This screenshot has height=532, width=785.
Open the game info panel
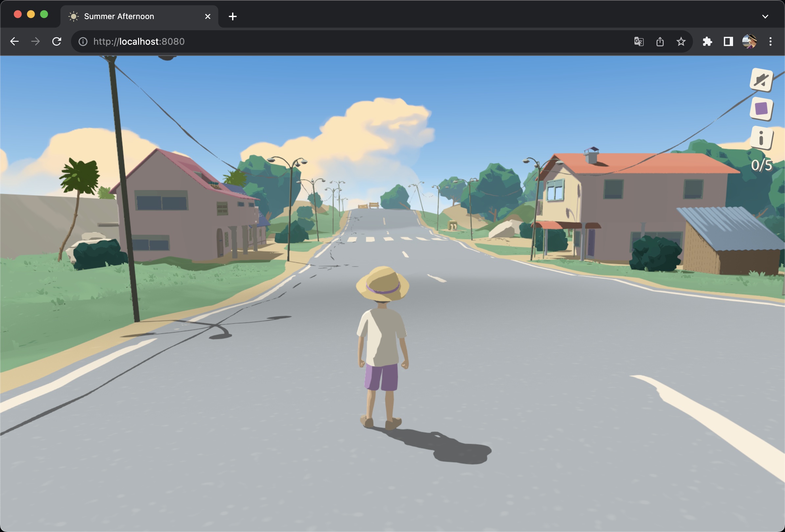point(761,138)
